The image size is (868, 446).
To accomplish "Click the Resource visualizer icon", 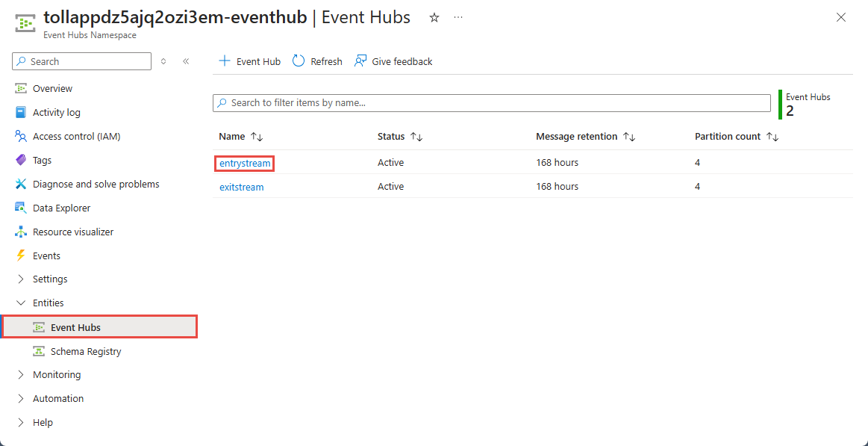I will (21, 232).
